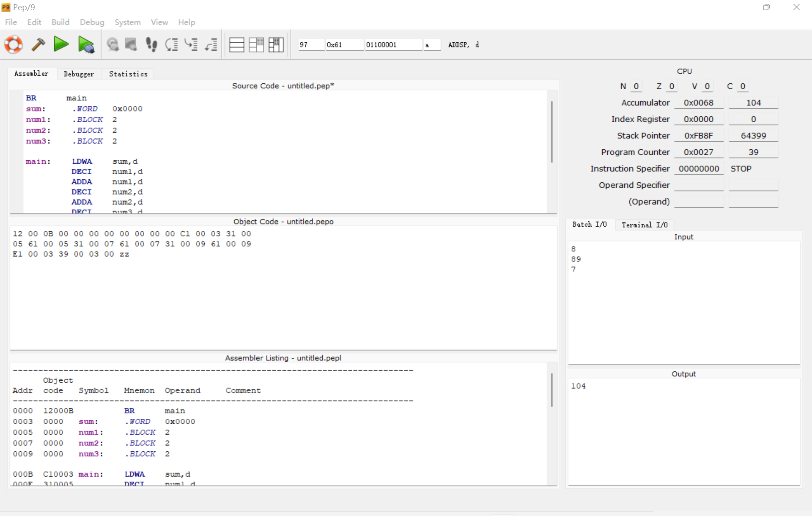Click the binary converter field 01100001
Image resolution: width=812 pixels, height=516 pixels.
point(392,45)
